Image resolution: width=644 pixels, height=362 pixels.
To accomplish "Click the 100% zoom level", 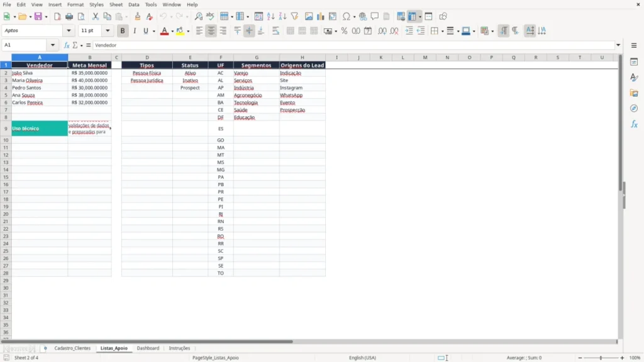I will [635, 358].
